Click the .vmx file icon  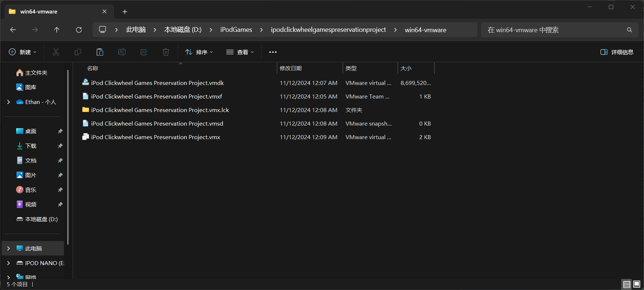coord(86,137)
